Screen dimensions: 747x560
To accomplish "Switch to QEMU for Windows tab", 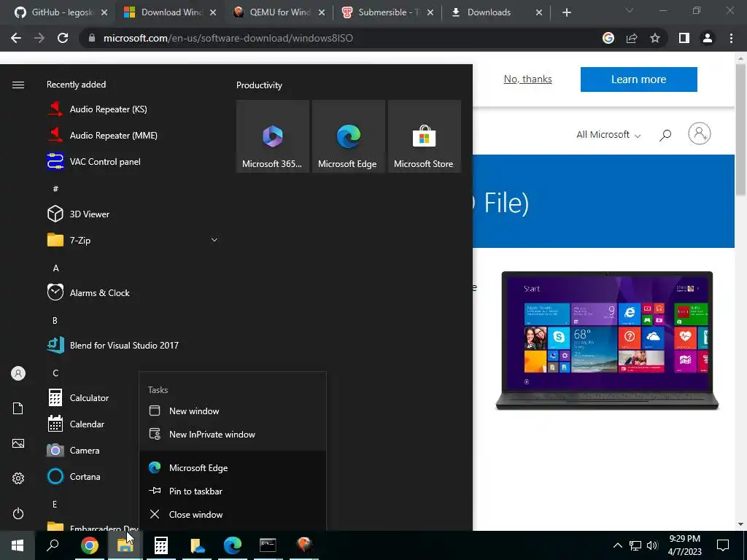I will pyautogui.click(x=279, y=12).
